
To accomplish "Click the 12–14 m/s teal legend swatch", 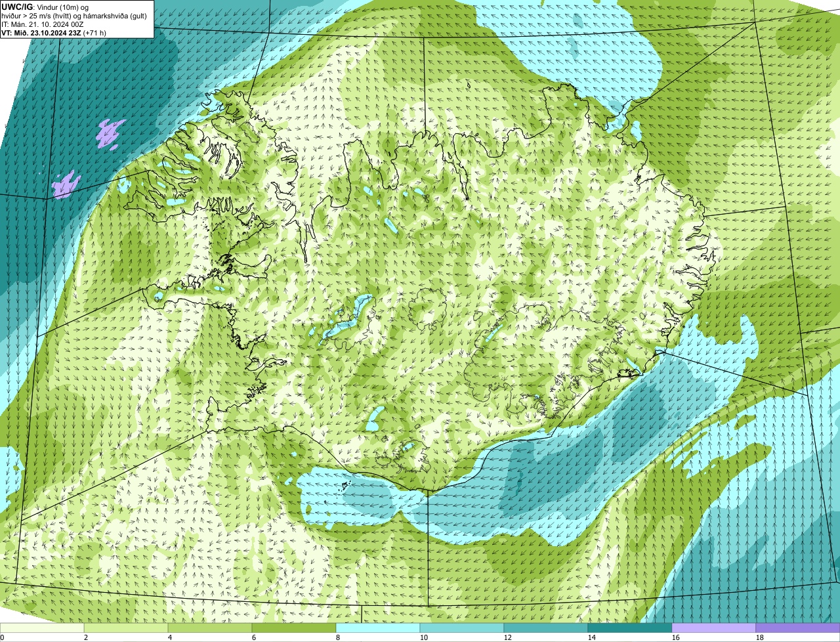I will [x=546, y=628].
